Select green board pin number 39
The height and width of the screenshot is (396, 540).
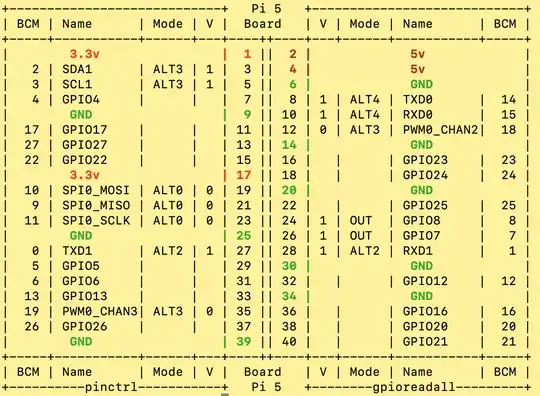click(244, 342)
